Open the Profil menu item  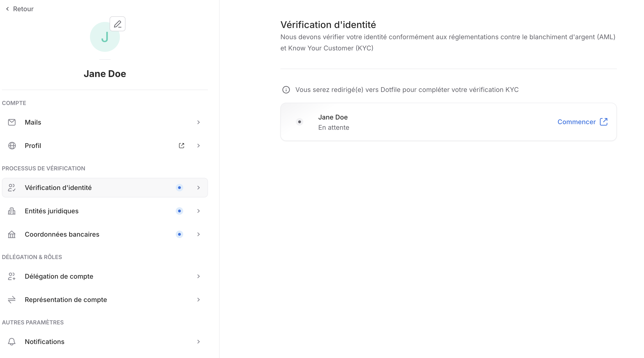click(x=105, y=146)
